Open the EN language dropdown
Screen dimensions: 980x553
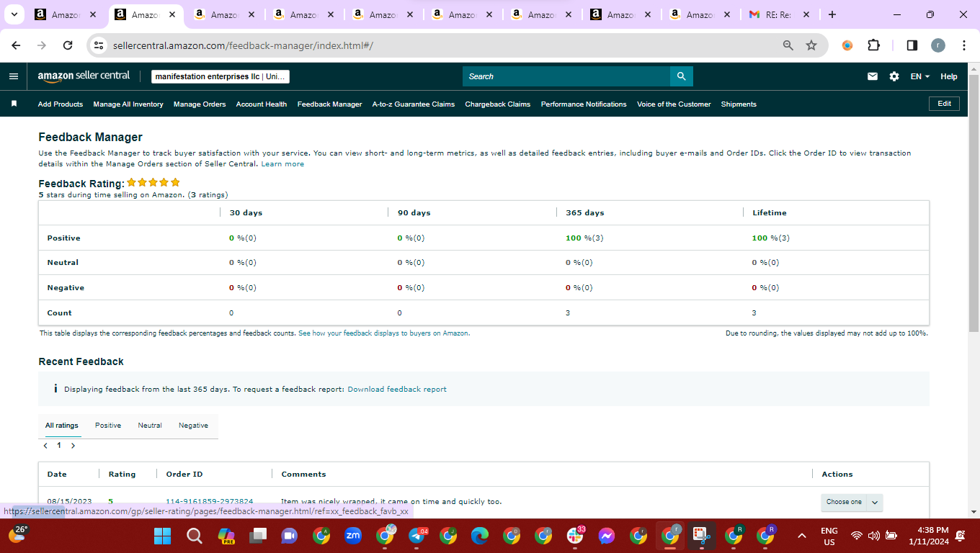(920, 76)
